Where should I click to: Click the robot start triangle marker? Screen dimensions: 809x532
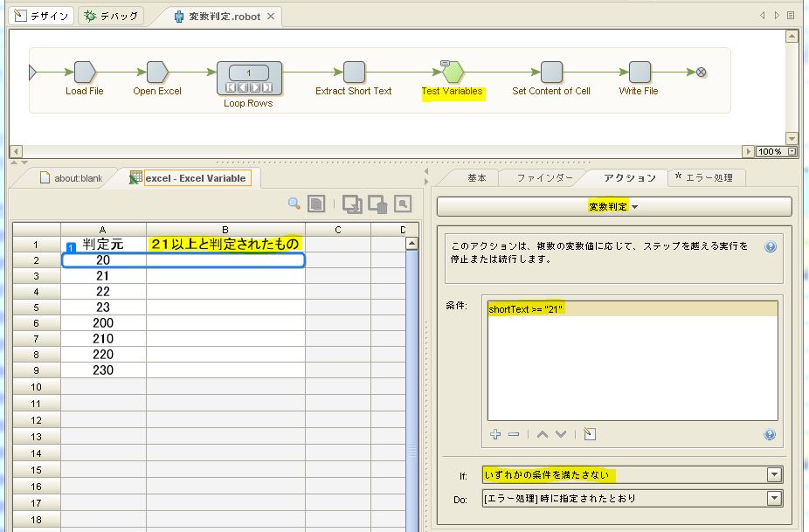tap(32, 73)
